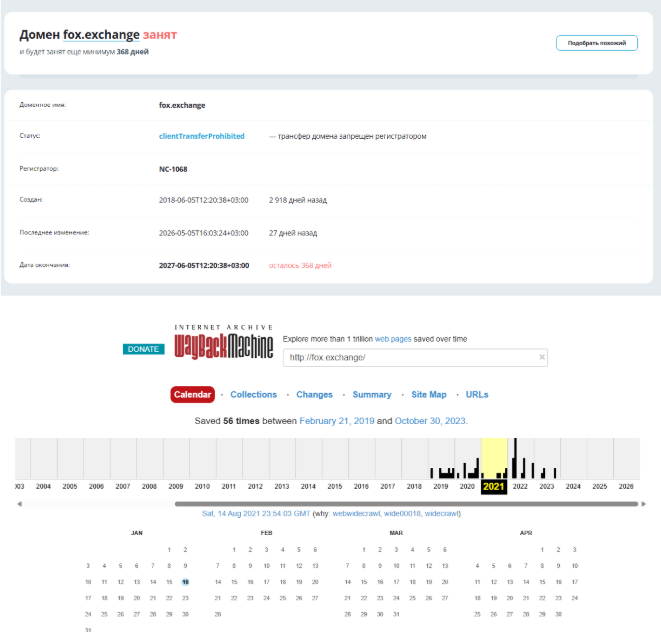Click the timeline scroll left arrow
This screenshot has width=661, height=637.
click(x=19, y=504)
